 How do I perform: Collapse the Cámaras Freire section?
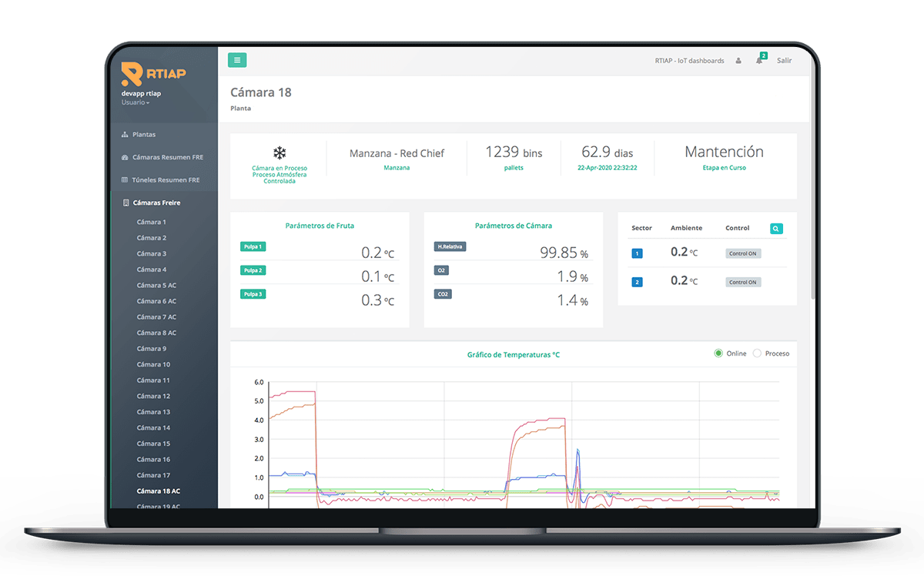point(156,203)
